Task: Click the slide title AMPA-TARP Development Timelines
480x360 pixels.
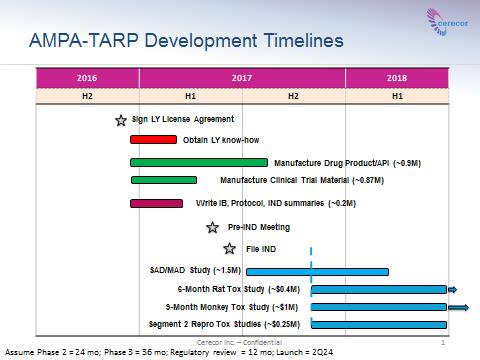Action: (186, 41)
